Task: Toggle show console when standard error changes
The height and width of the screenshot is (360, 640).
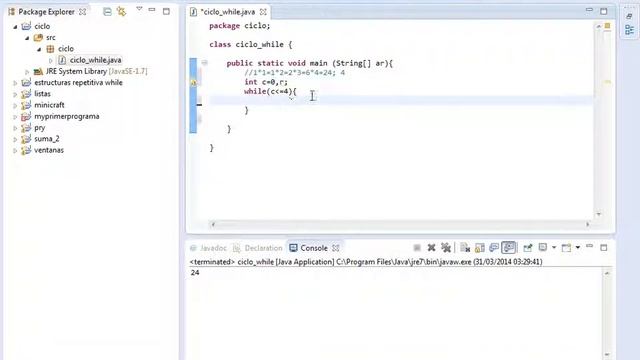Action: 509,248
